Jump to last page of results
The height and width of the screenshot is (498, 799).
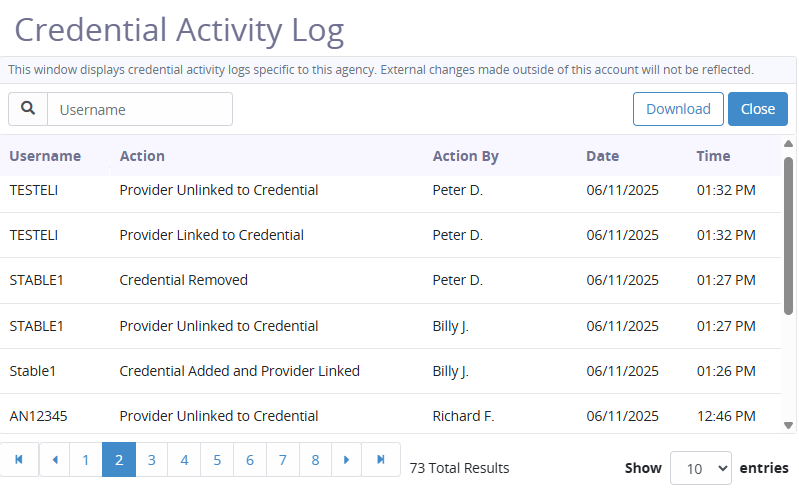coord(381,460)
